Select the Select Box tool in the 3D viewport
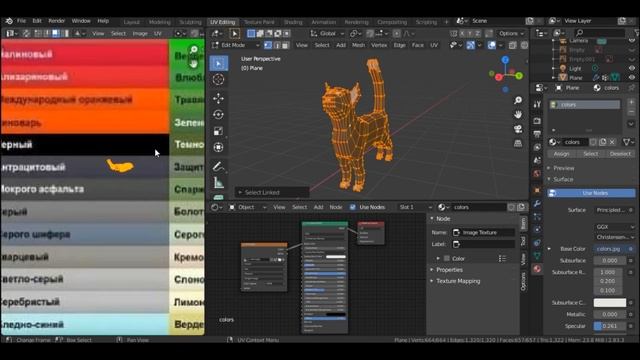640x360 pixels. (x=218, y=63)
